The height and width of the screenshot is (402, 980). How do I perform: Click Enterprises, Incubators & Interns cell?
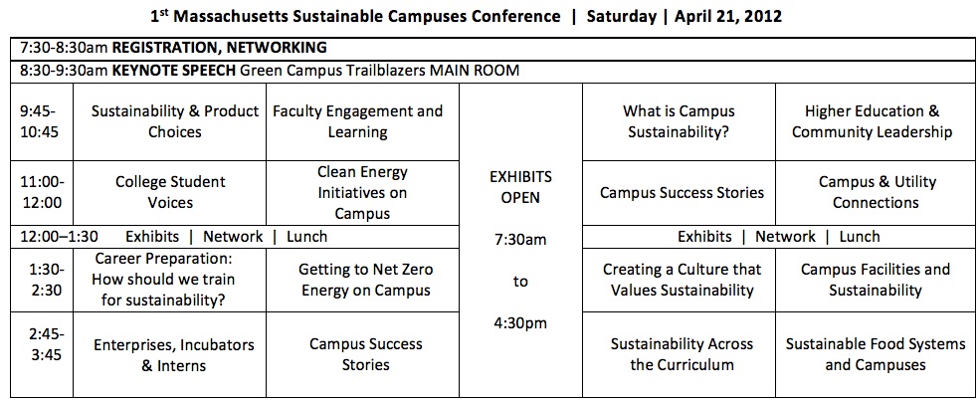169,354
